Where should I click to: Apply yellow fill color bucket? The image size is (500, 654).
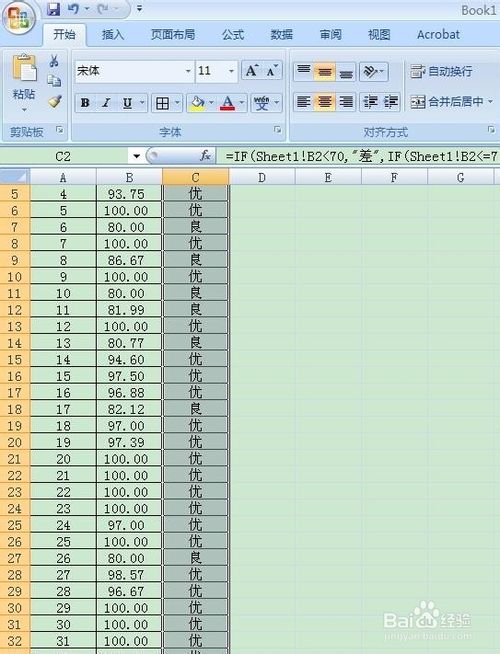pos(197,103)
